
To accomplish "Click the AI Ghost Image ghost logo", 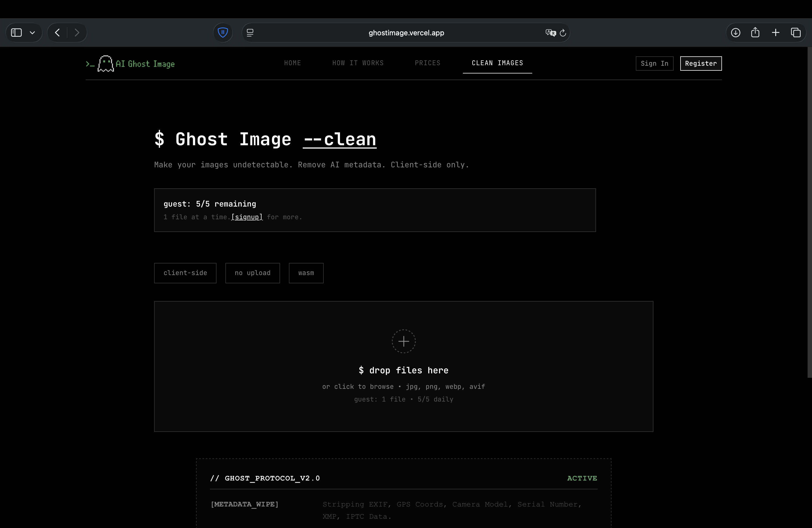I will pos(106,63).
